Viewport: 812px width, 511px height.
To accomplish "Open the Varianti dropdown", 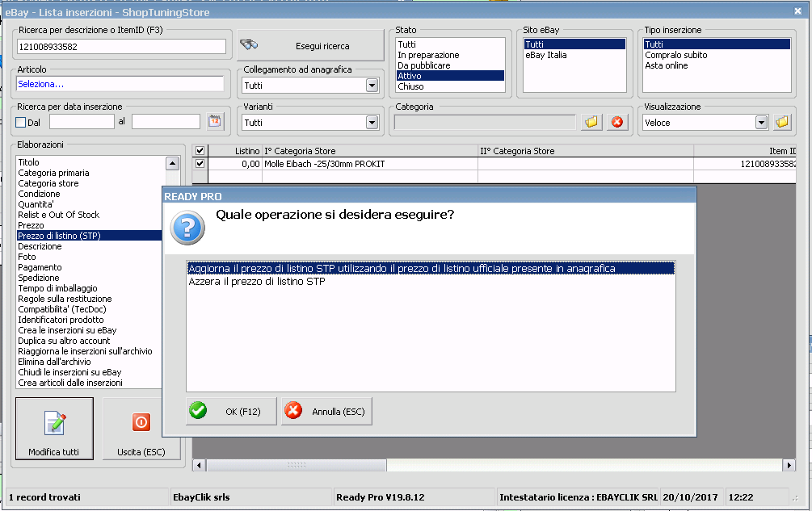I will (372, 123).
